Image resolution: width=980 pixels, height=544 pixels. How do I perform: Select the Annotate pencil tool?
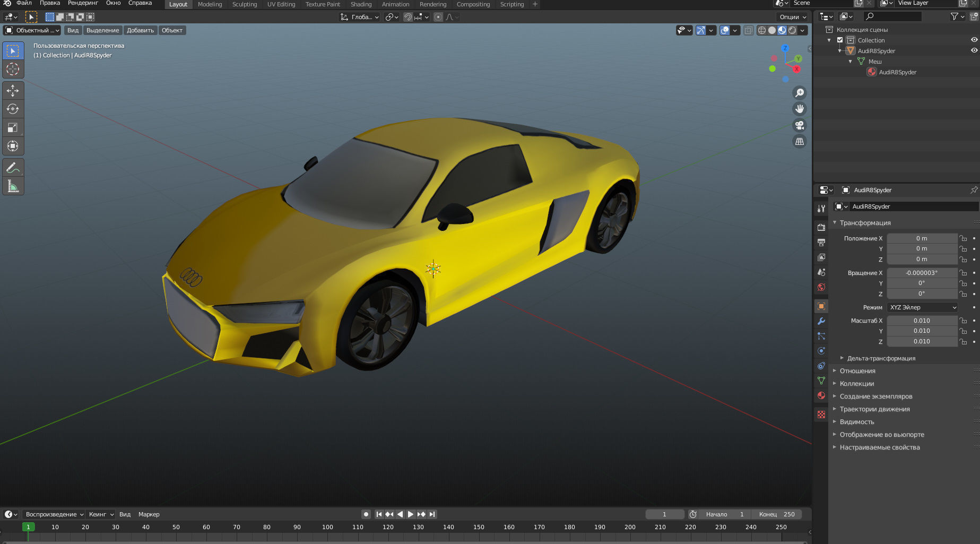pos(13,168)
